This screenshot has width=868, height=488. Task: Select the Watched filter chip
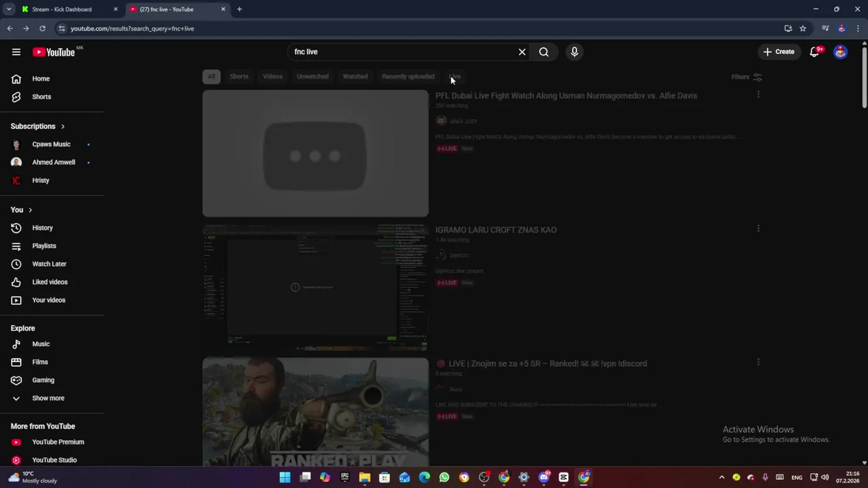355,77
